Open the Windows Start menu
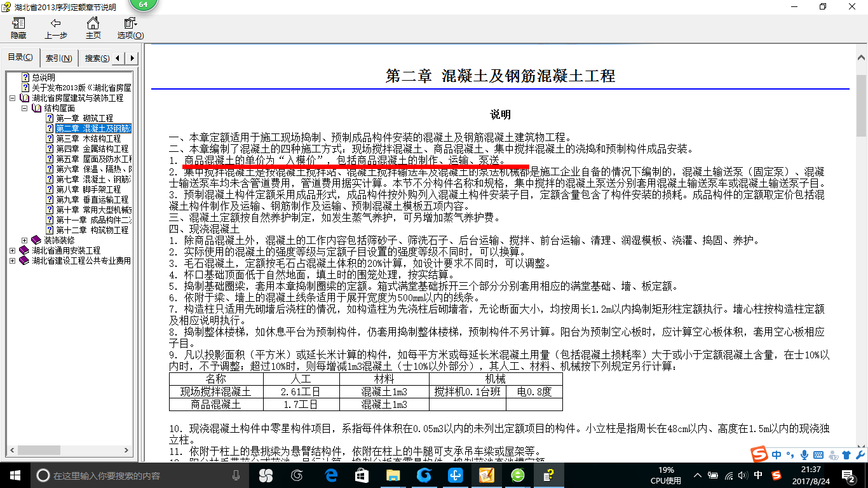Viewport: 868px width, 488px height. 15,475
